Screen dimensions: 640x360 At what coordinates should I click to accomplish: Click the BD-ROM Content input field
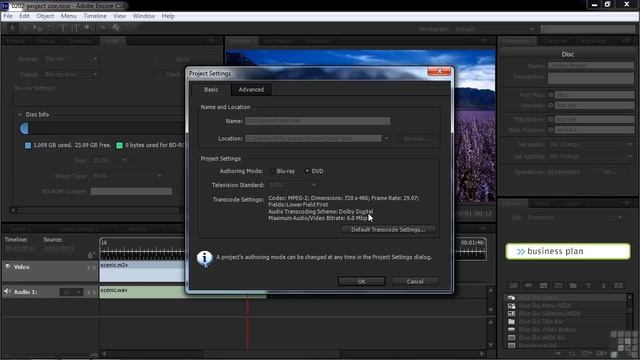[x=131, y=191]
